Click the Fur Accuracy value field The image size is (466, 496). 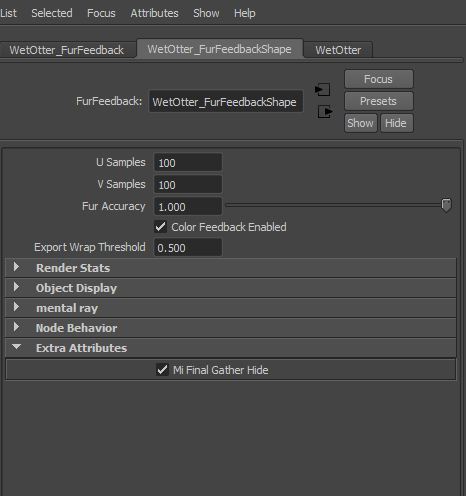click(188, 206)
